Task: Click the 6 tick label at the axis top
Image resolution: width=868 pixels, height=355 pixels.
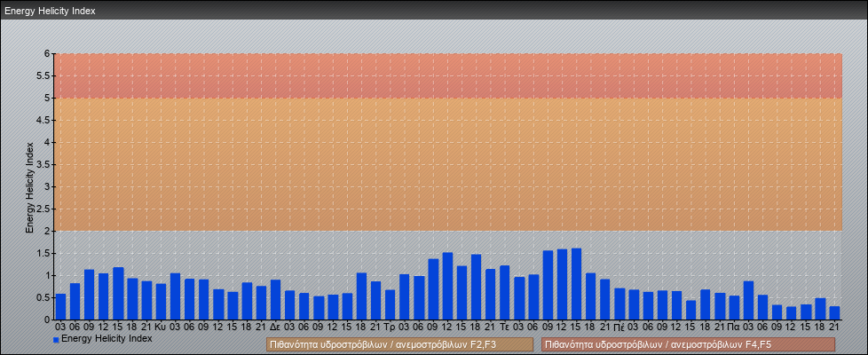Action: 47,53
